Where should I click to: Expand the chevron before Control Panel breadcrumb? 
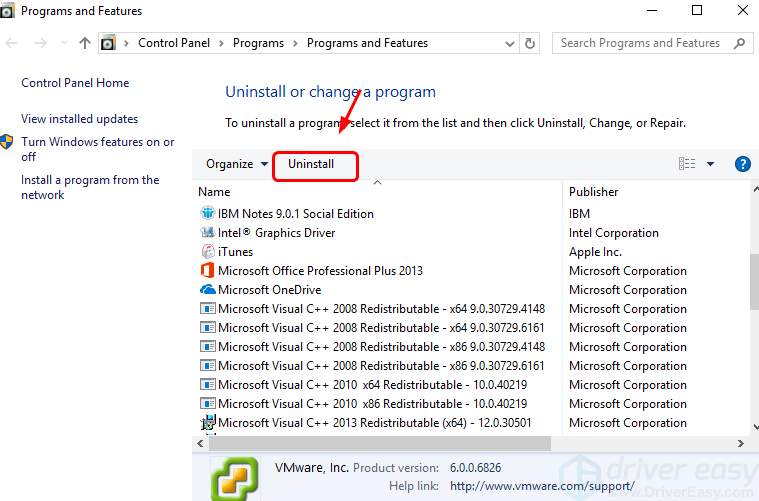126,43
